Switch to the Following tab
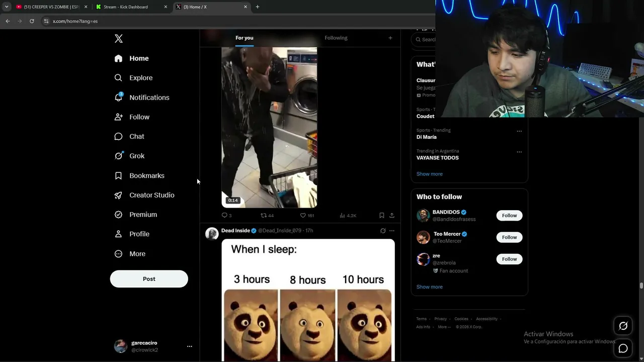 336,38
